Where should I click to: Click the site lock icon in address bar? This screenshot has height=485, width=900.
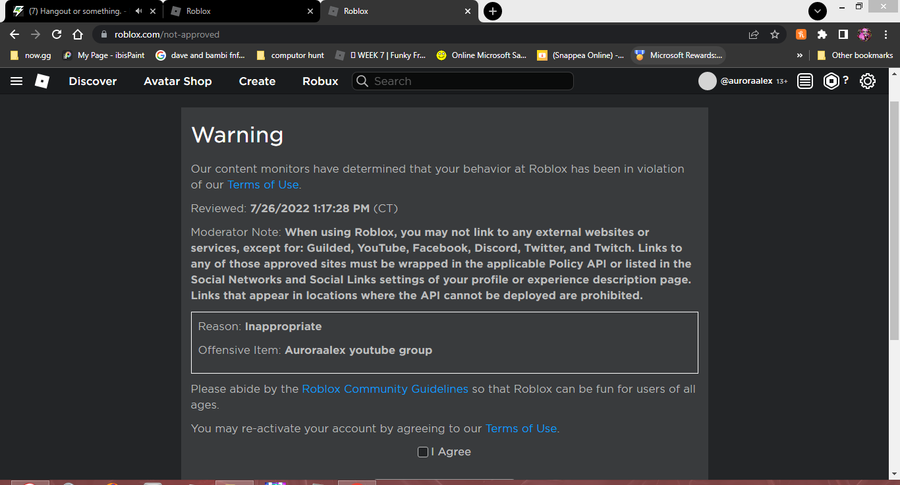point(104,34)
